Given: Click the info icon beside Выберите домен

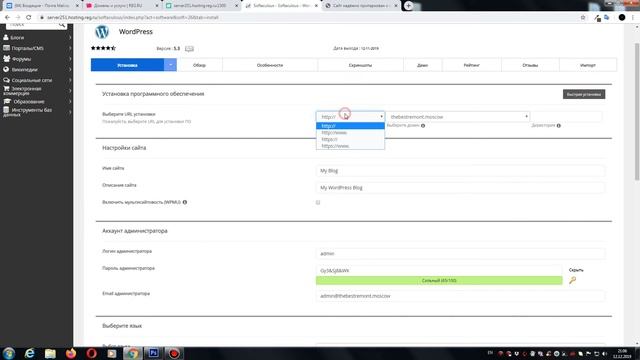Looking at the screenshot, I should (x=423, y=126).
